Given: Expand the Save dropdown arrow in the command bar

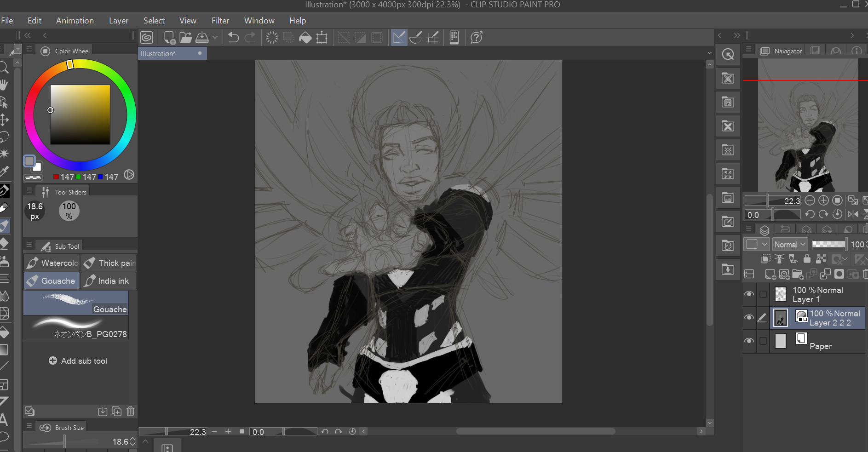Looking at the screenshot, I should pos(215,38).
